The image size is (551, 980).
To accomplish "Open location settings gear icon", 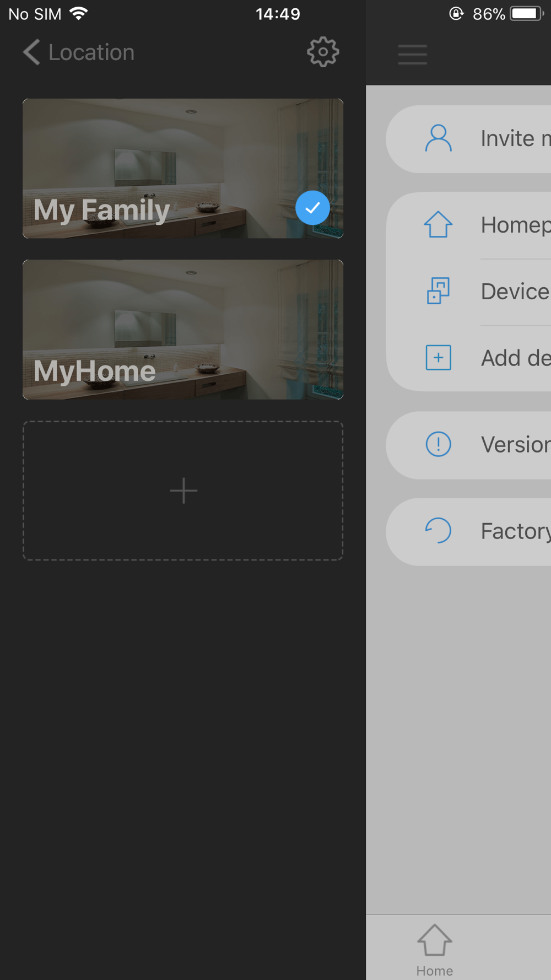I will [x=323, y=52].
